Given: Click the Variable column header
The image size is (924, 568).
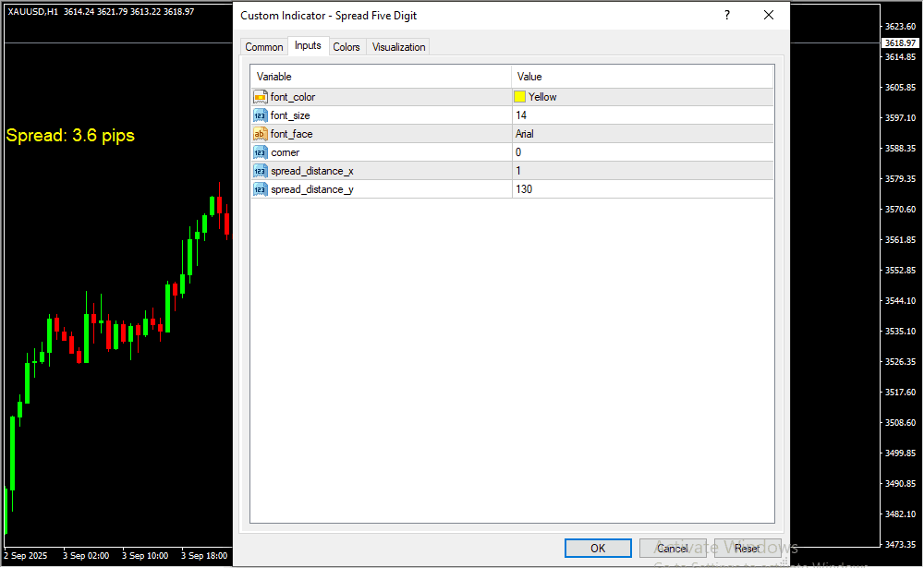Looking at the screenshot, I should (x=381, y=77).
